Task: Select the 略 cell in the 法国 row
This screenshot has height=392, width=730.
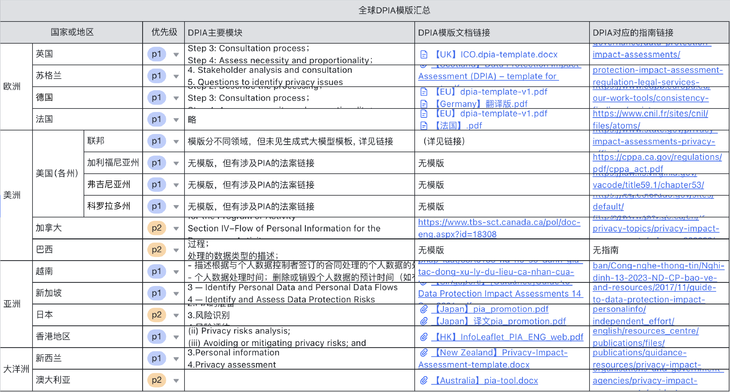Action: (299, 120)
